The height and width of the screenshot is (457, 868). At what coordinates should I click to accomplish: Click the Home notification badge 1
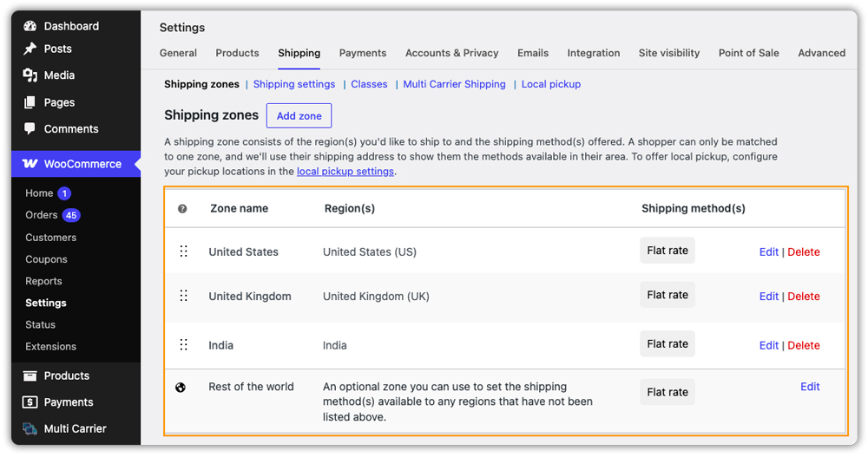coord(64,193)
